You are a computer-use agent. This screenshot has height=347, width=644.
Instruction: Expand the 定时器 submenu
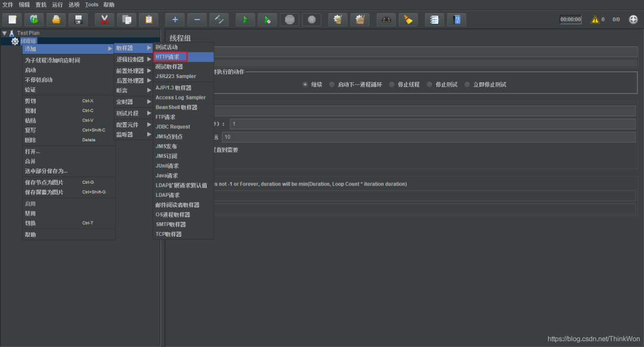[x=134, y=102]
